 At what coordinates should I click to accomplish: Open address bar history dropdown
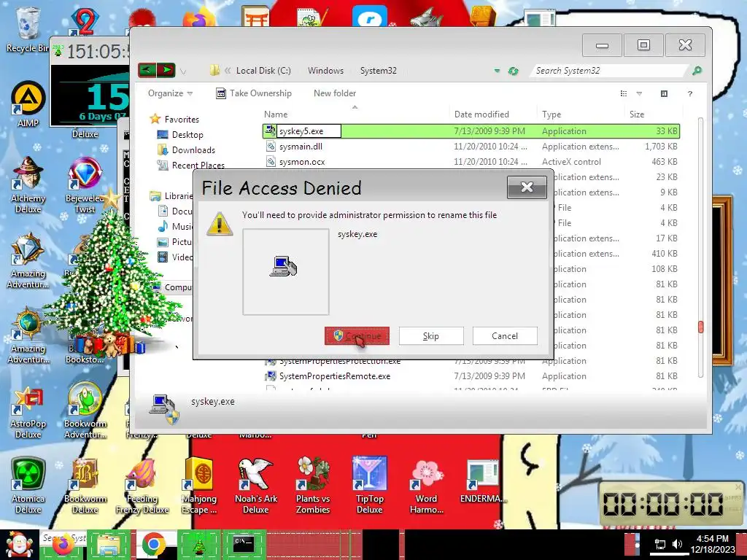[x=497, y=71]
